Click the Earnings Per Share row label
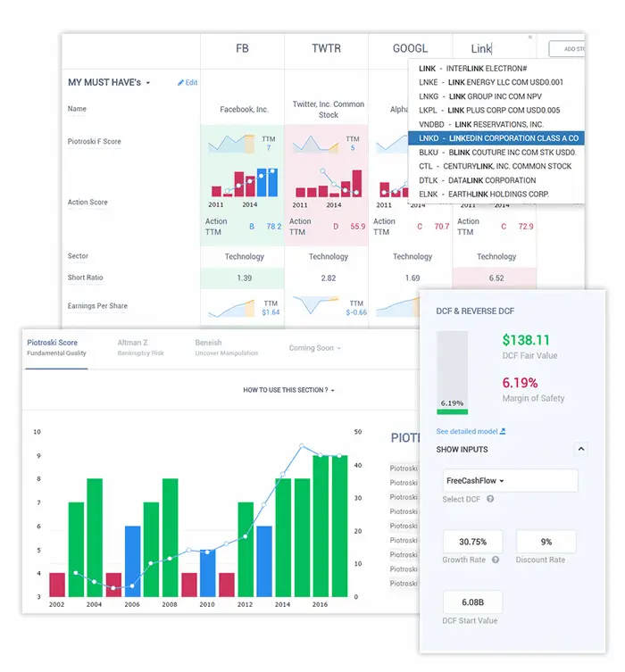Viewport: 625px width, 672px height. pos(97,305)
